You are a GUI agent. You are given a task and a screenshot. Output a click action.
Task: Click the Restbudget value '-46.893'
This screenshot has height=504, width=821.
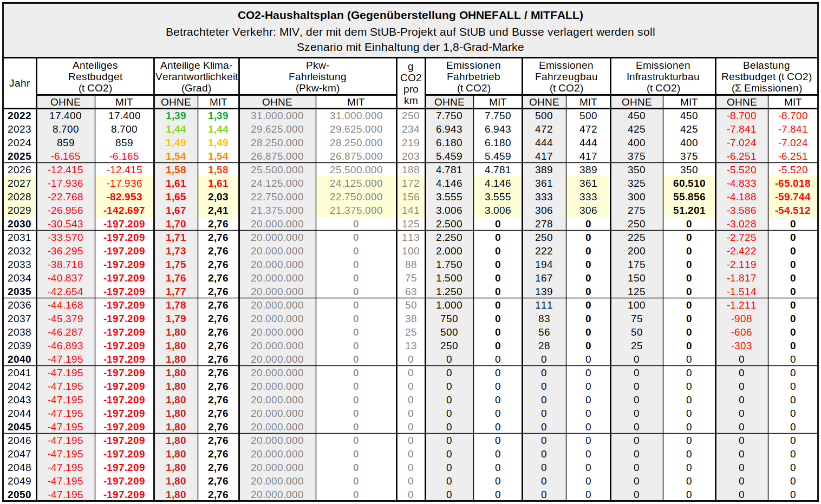66,346
